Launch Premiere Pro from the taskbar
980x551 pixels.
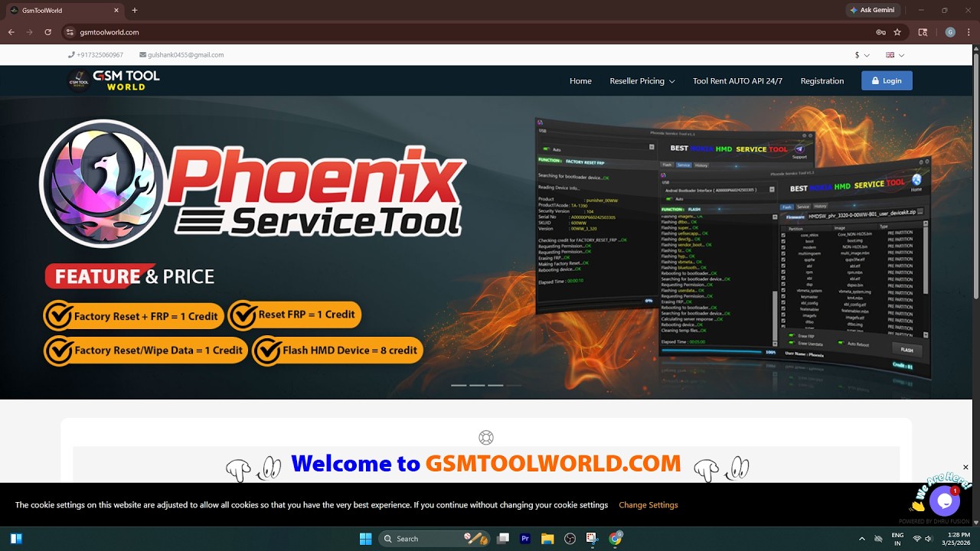(525, 539)
